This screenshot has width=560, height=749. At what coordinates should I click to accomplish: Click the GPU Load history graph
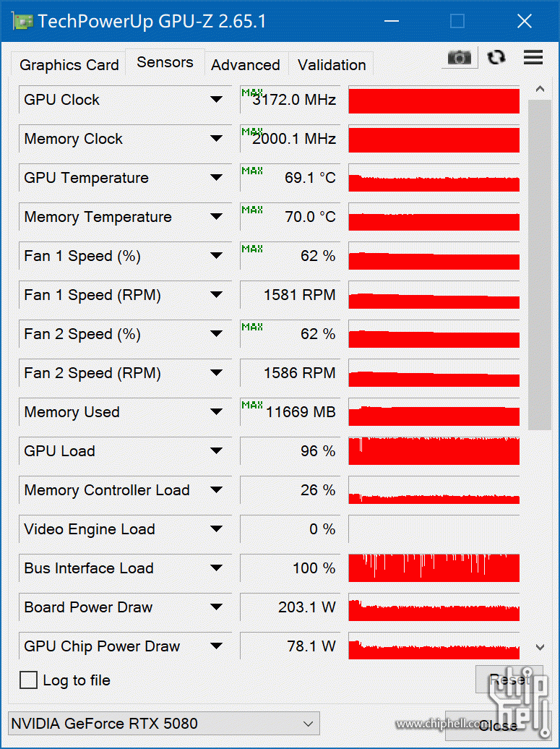[x=434, y=451]
